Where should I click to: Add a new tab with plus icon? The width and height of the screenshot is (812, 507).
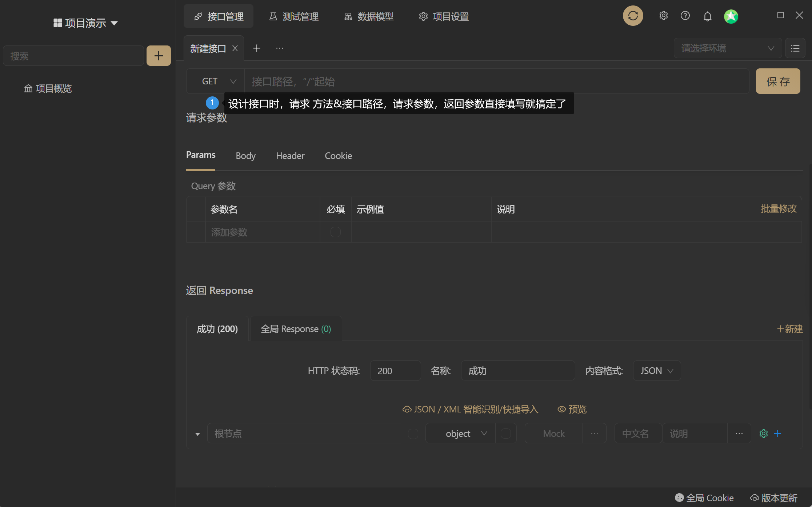click(256, 48)
